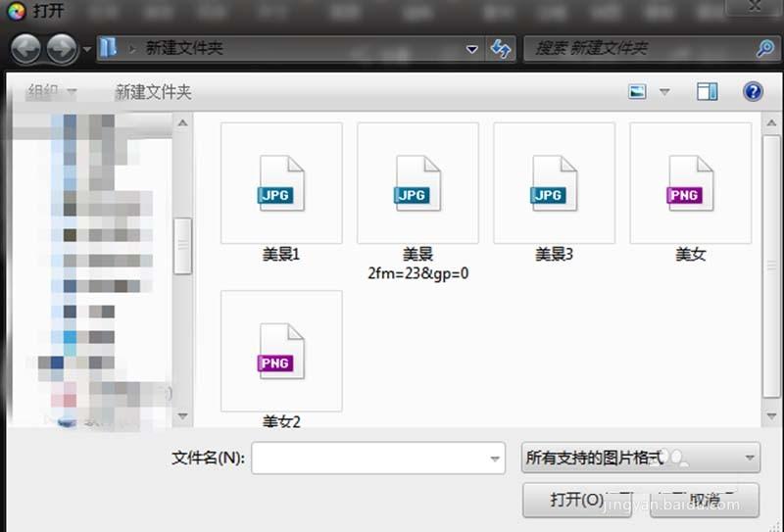Click the navigation pane scrollbar thumb
Viewport: 784px width, 532px height.
182,246
